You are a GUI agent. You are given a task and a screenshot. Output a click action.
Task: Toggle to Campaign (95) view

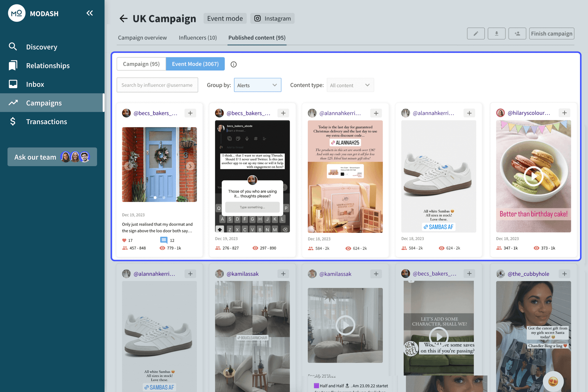click(x=141, y=64)
